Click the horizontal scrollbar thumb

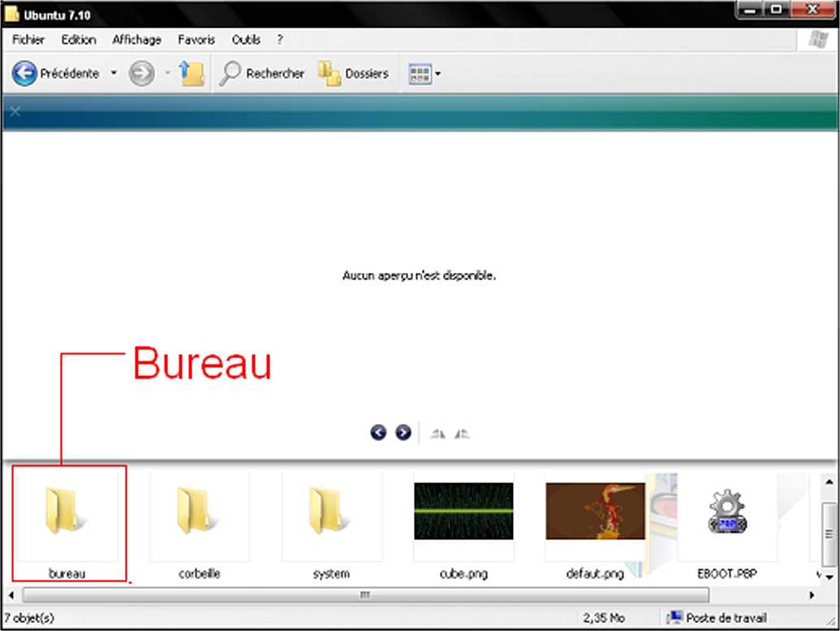(365, 594)
